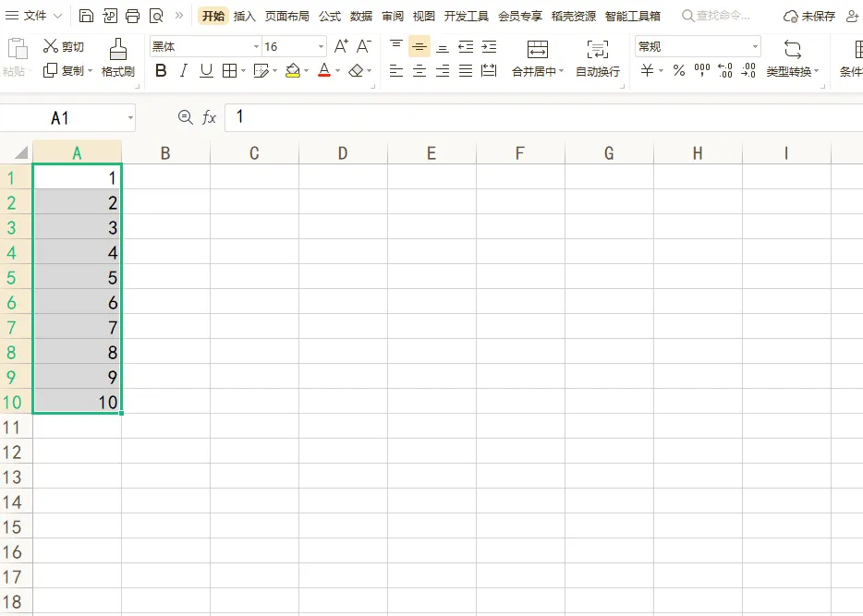Select Bottom Align icon
The height and width of the screenshot is (616, 863).
pyautogui.click(x=443, y=47)
